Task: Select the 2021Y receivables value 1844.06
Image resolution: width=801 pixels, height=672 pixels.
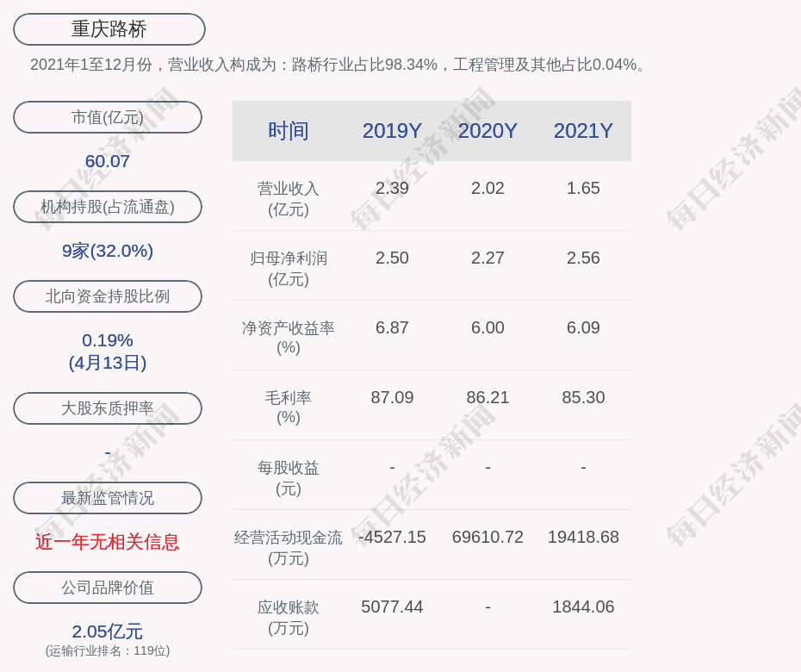Action: pos(583,607)
